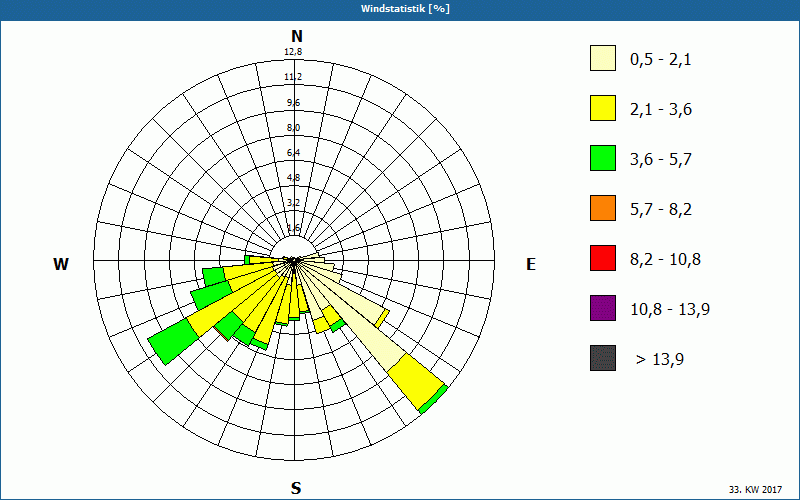Image resolution: width=800 pixels, height=500 pixels.
Task: Click the '4,8' radial axis value
Action: [293, 178]
